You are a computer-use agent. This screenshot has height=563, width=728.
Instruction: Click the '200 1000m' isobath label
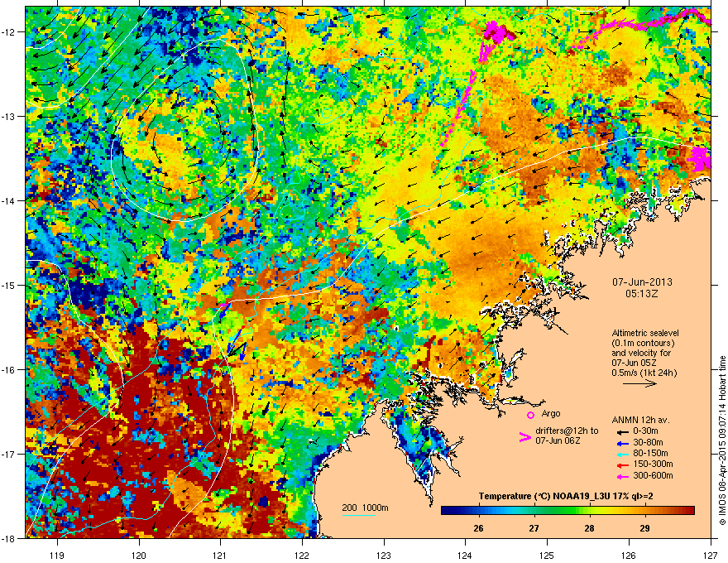point(366,508)
